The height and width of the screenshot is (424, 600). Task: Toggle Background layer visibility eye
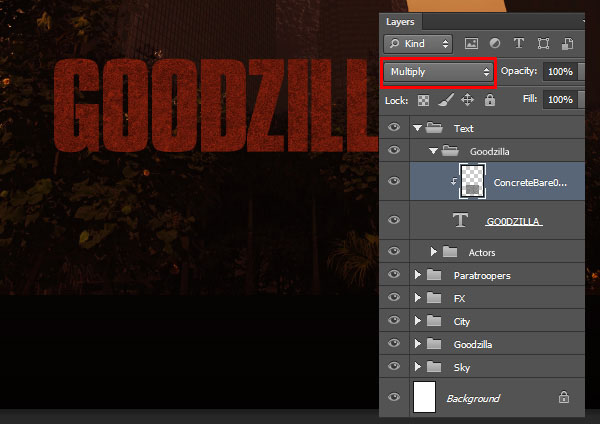click(x=394, y=397)
